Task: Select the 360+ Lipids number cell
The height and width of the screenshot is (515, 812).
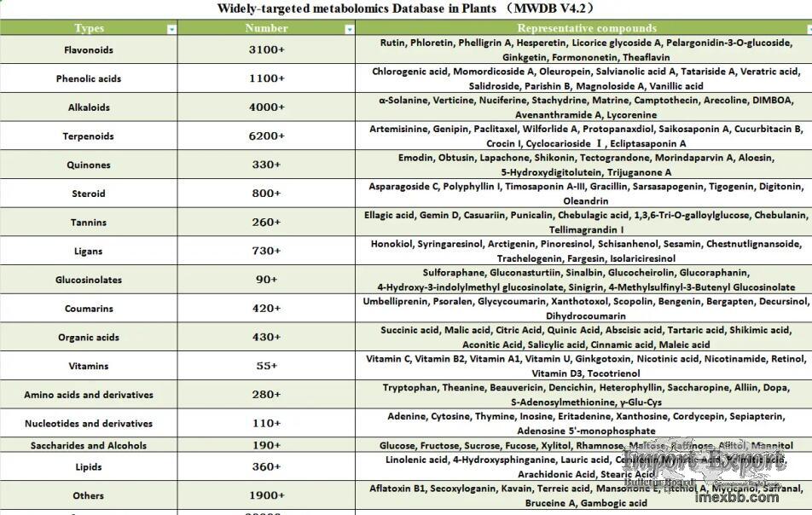Action: pos(266,467)
